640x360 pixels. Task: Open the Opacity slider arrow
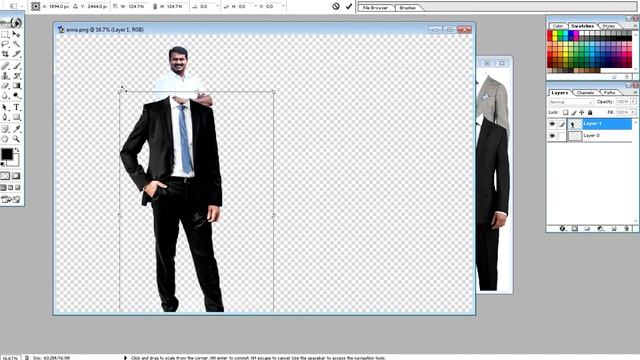[633, 102]
